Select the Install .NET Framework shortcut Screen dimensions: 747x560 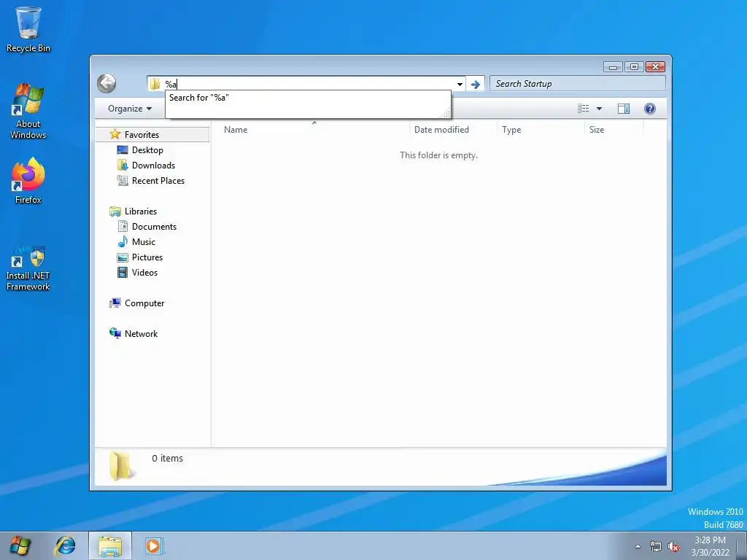pyautogui.click(x=28, y=268)
